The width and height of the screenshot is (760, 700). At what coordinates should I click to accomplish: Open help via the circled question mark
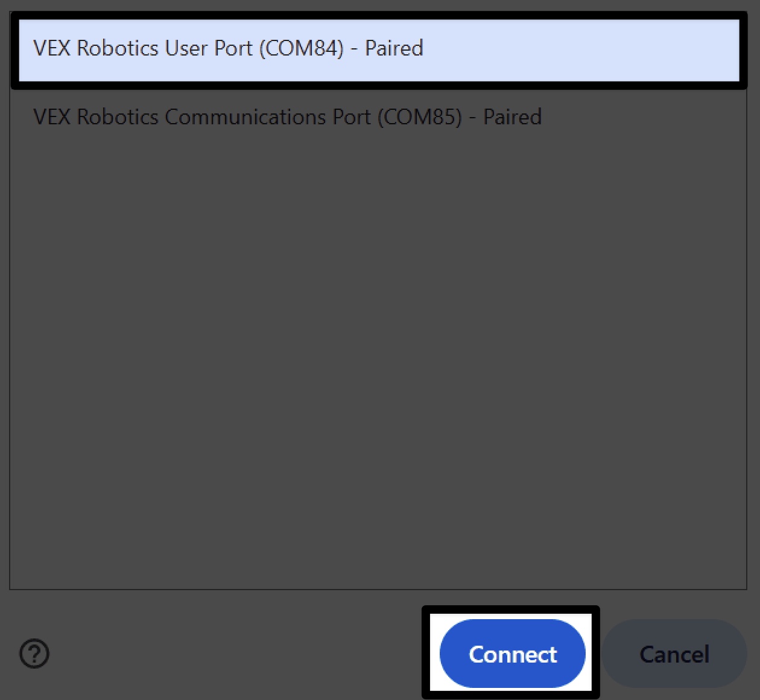34,654
